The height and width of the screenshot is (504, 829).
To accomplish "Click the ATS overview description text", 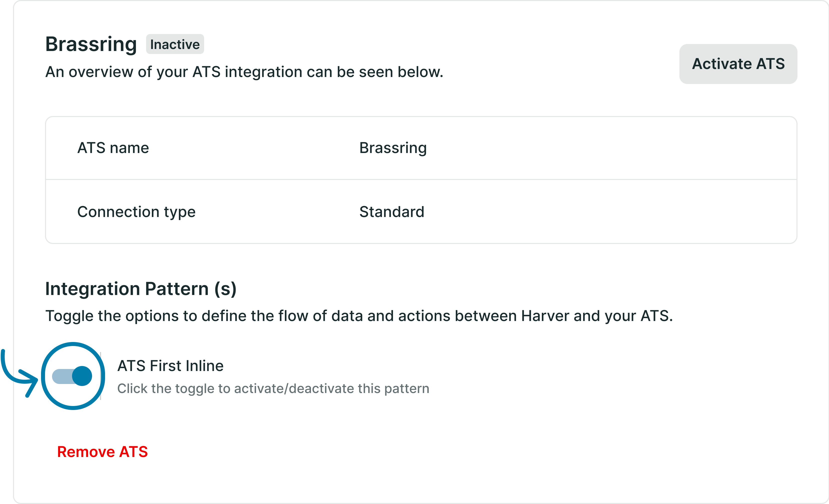I will [244, 71].
